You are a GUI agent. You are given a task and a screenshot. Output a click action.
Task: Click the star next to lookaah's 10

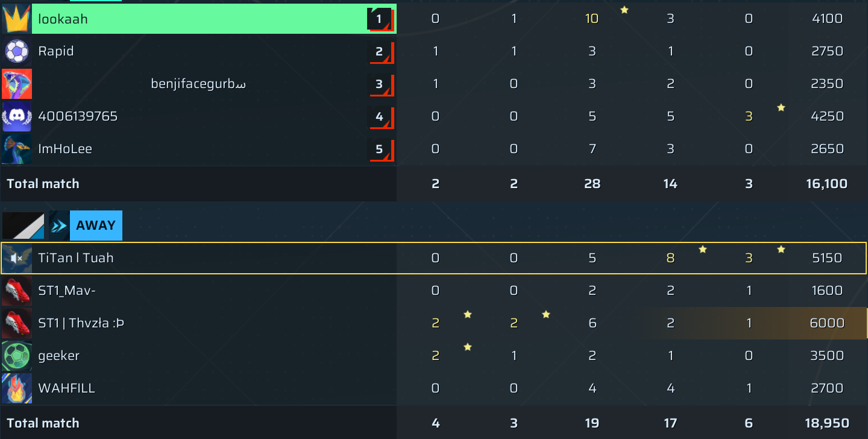(x=624, y=10)
